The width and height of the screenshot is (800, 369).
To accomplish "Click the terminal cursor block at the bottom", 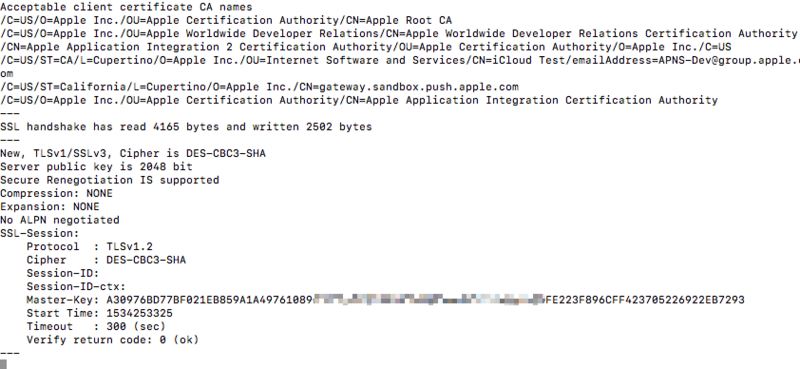I will click(3, 363).
